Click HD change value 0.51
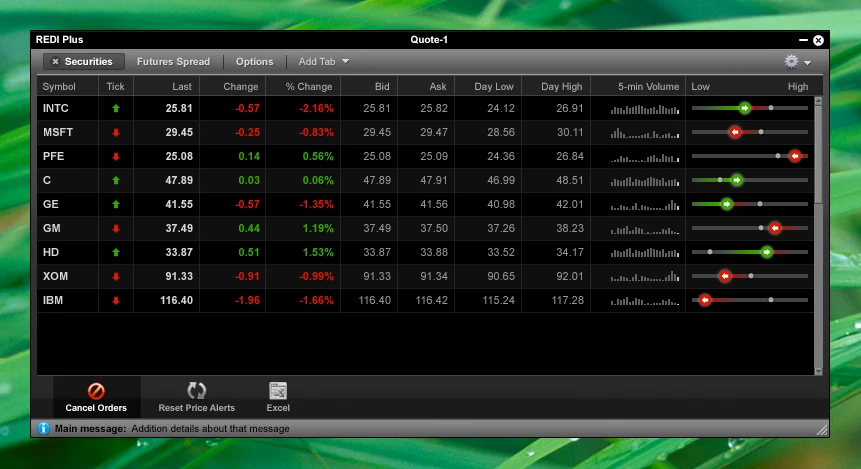Viewport: 861px width, 469px height. [249, 252]
